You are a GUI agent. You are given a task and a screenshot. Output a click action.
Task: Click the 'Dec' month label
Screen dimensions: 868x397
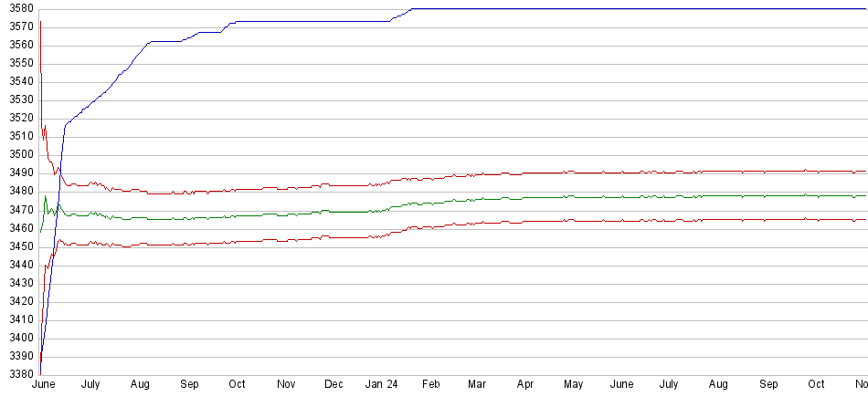[334, 384]
